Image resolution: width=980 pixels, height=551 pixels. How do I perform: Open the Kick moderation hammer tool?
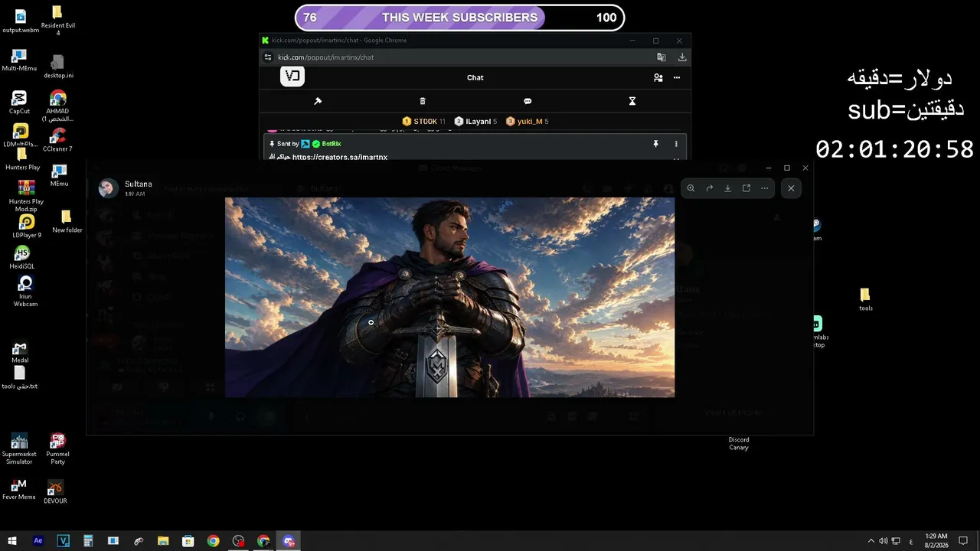coord(318,101)
